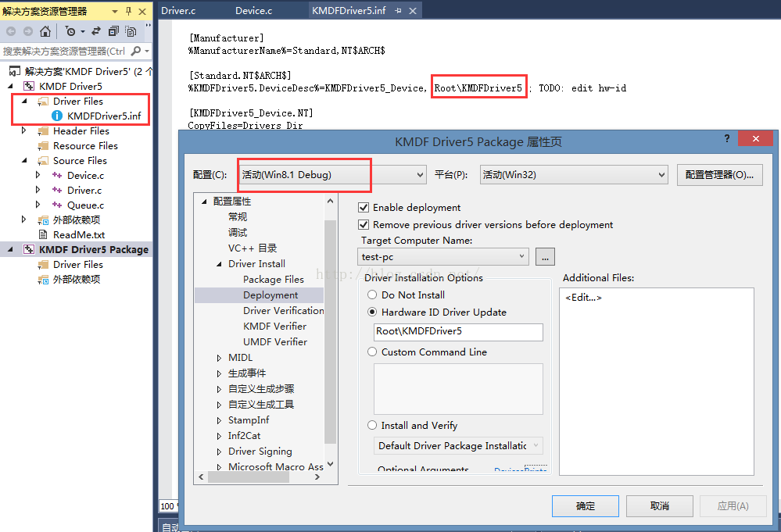Open the Default Driver Package Installation dropdown

[458, 445]
